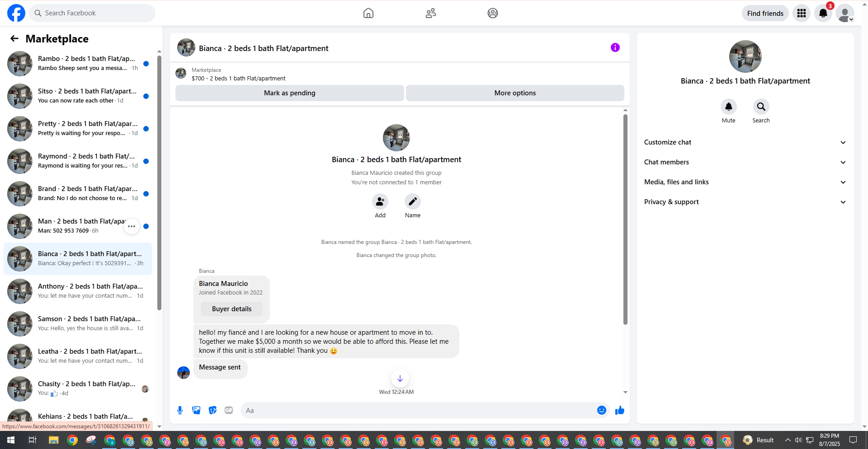Screen dimensions: 868x449
Task: Open the Raymond conversation
Action: [78, 161]
